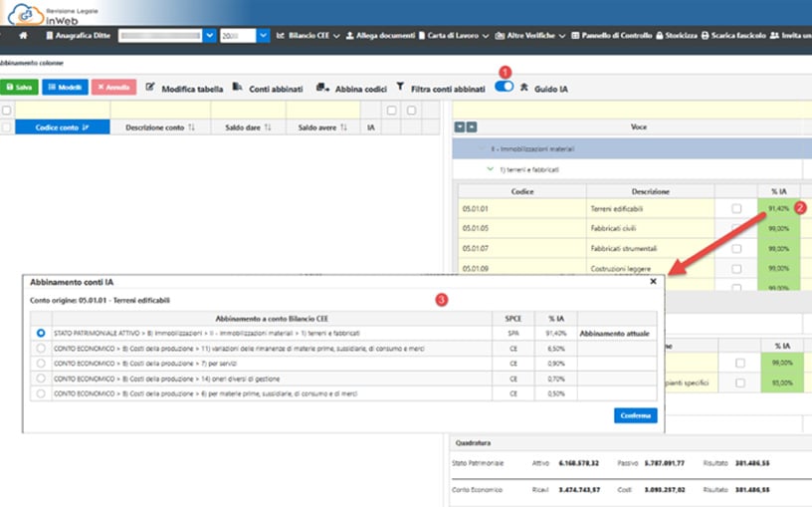Click the Modifica tabella edit icon
This screenshot has height=507, width=812.
(x=150, y=87)
